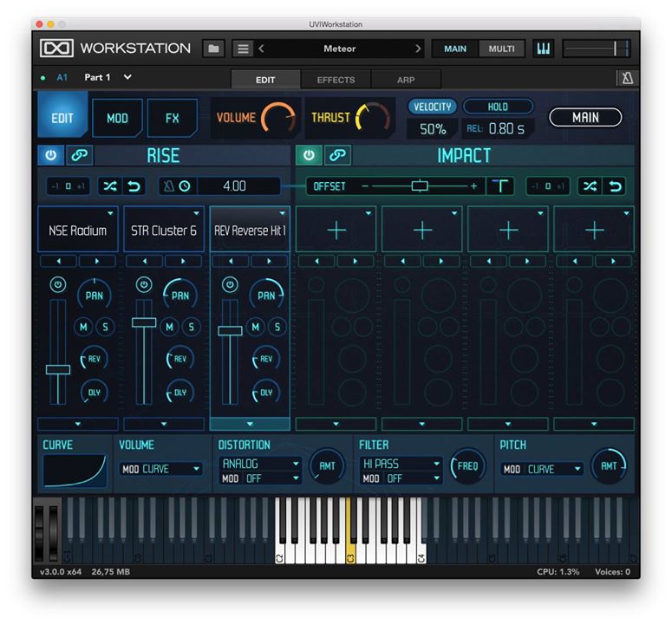Open Filter HI PASS type dropdown
Screen dimensions: 672x624
401,464
